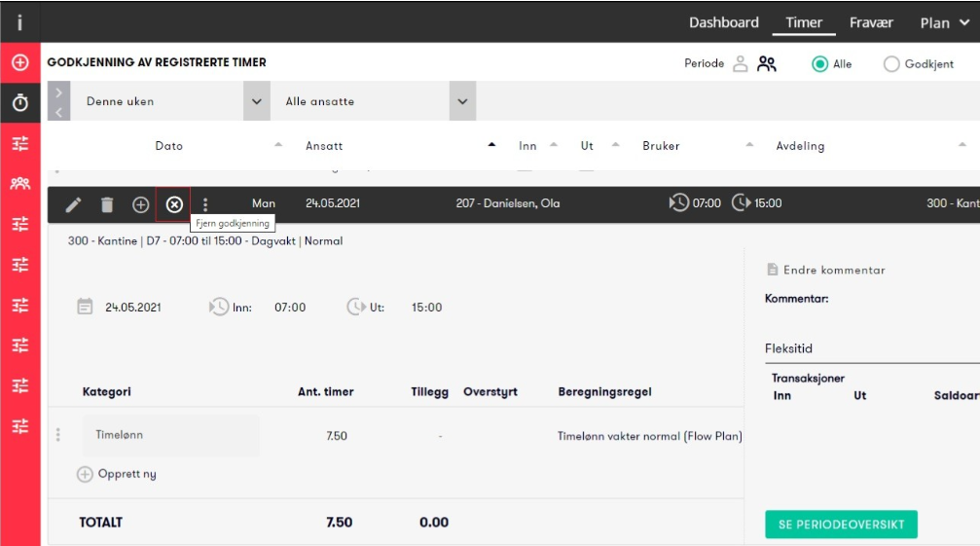Select multi-person Periode view icon
Image resolution: width=980 pixels, height=546 pixels.
pyautogui.click(x=767, y=63)
